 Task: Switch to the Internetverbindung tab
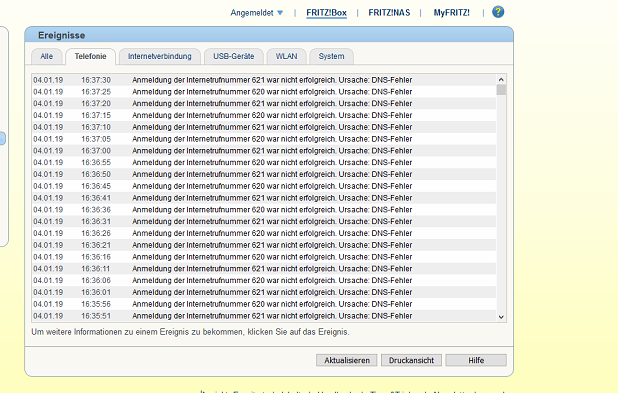pyautogui.click(x=160, y=56)
